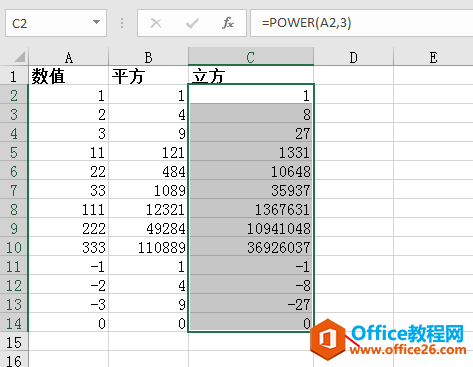Click cell C3 containing 8
This screenshot has width=473, height=367.
(251, 113)
